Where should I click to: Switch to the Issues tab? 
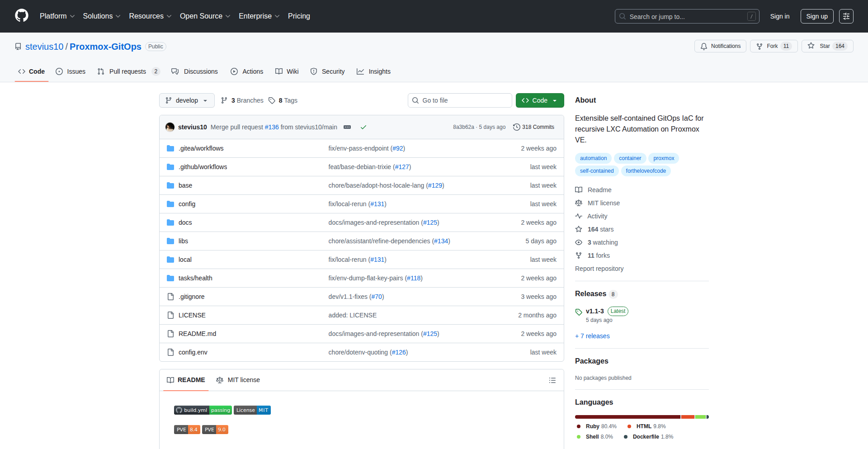71,71
